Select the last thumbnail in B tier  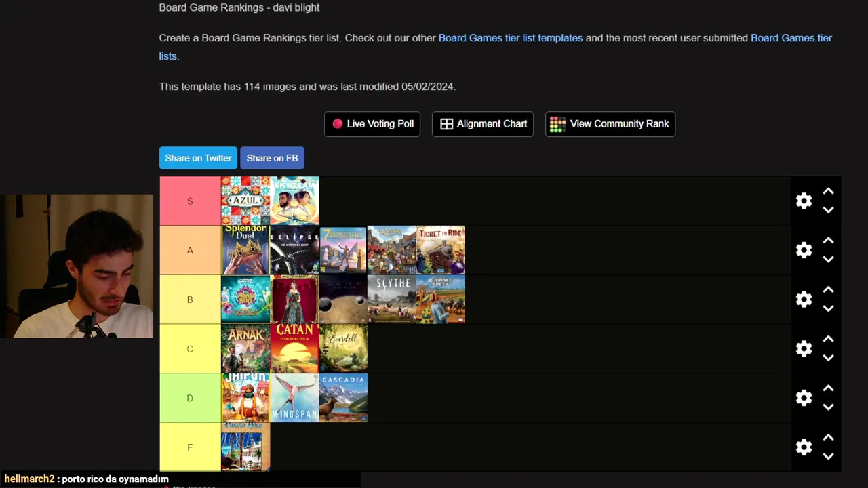point(441,300)
